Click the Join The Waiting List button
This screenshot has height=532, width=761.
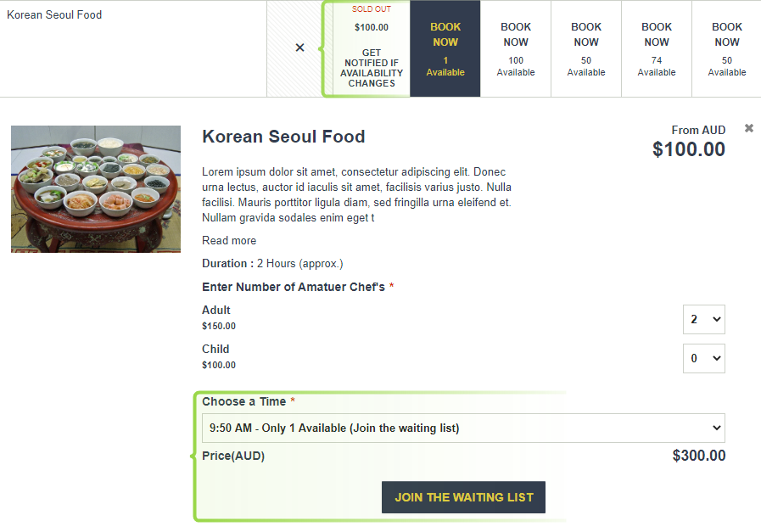(x=463, y=497)
